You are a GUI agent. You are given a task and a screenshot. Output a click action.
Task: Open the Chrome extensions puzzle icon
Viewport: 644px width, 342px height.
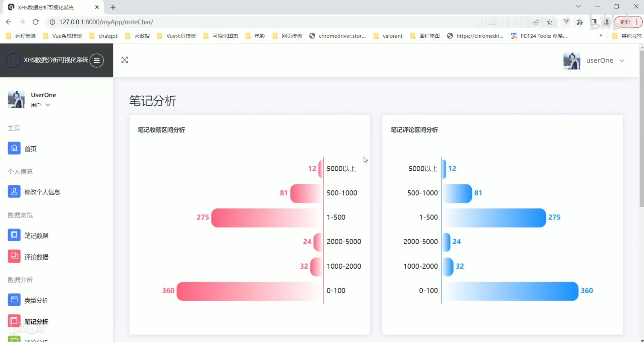(x=580, y=22)
